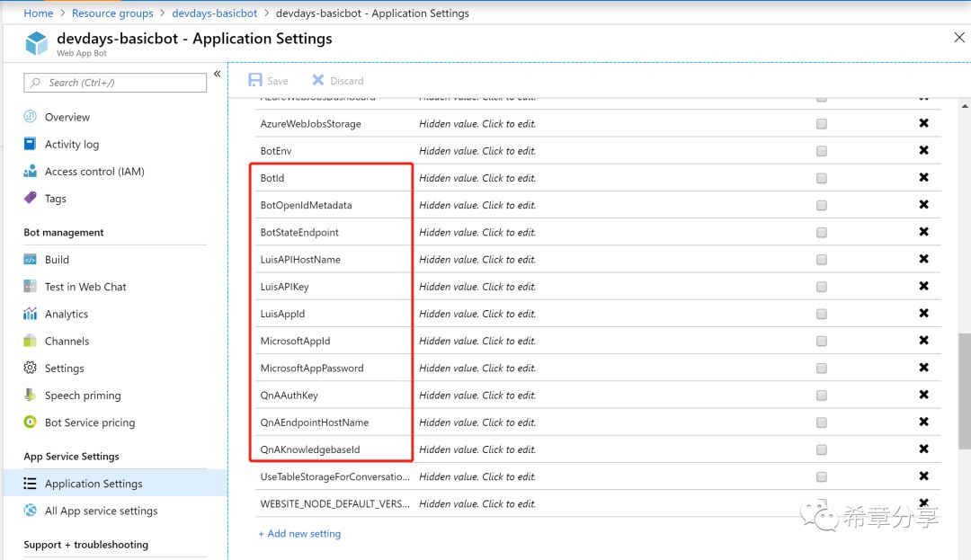This screenshot has width=971, height=560.
Task: Click the Access control (IAM) icon
Action: (30, 171)
